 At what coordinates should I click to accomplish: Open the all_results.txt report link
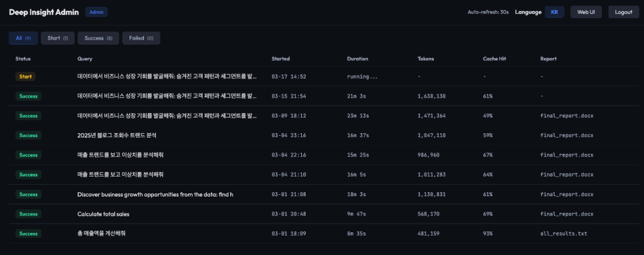[x=563, y=234]
